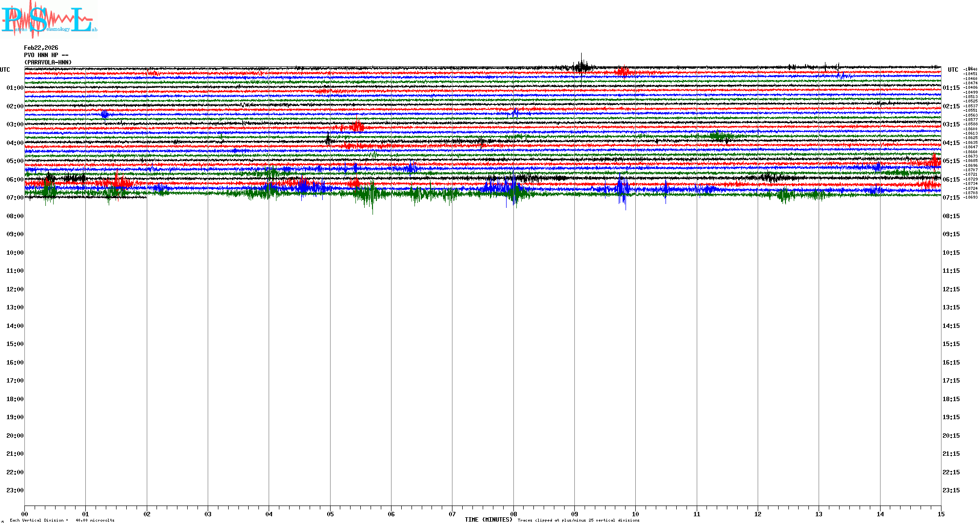Click the Feb22,2026 date label
980x527 pixels.
[x=41, y=48]
